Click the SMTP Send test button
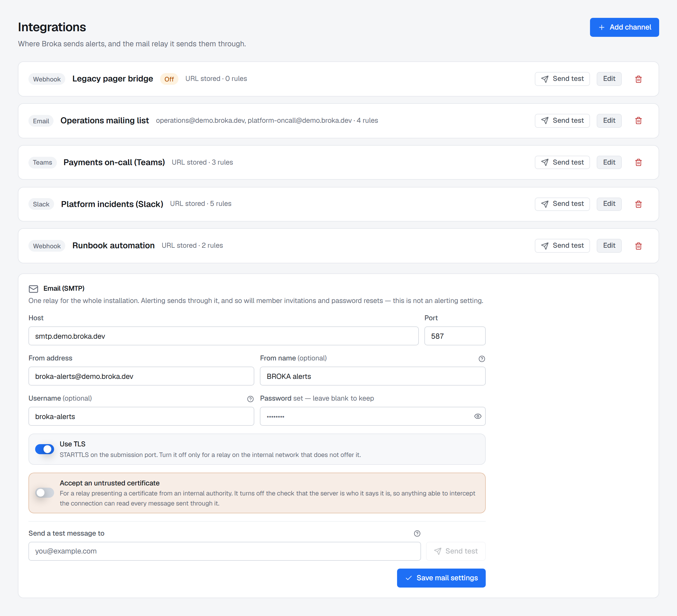This screenshot has width=677, height=616. [456, 551]
